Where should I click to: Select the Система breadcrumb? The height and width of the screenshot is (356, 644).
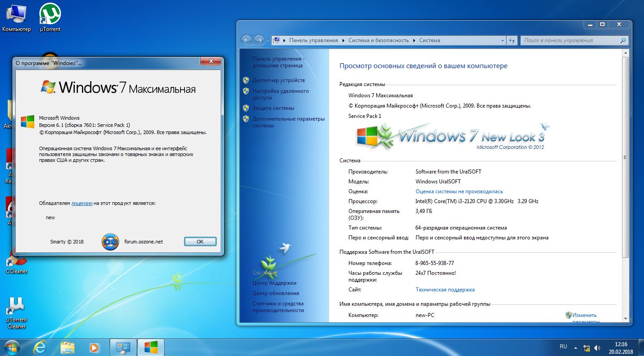(x=429, y=40)
